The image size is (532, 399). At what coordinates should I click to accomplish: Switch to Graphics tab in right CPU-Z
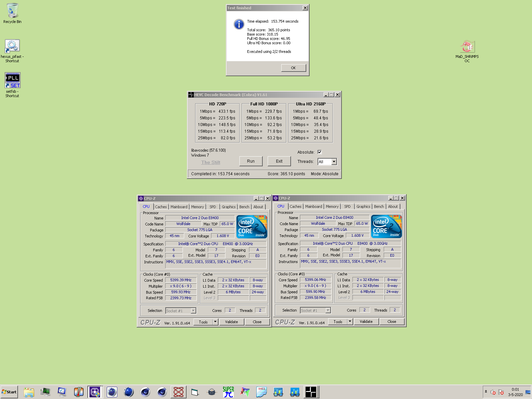363,206
